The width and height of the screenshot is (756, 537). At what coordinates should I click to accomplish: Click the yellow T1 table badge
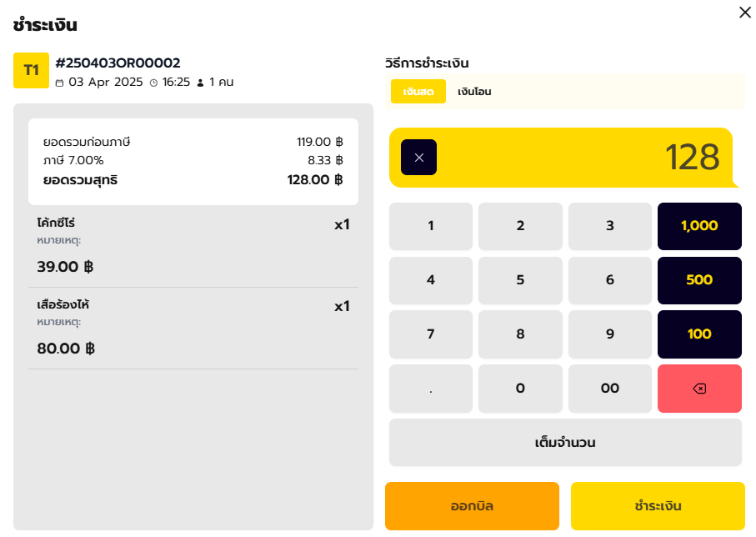pos(32,70)
